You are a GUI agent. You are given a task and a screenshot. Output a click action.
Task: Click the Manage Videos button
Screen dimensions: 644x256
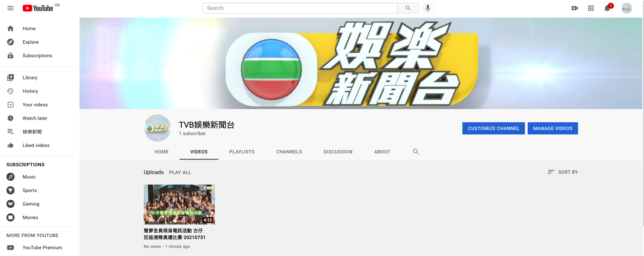553,128
